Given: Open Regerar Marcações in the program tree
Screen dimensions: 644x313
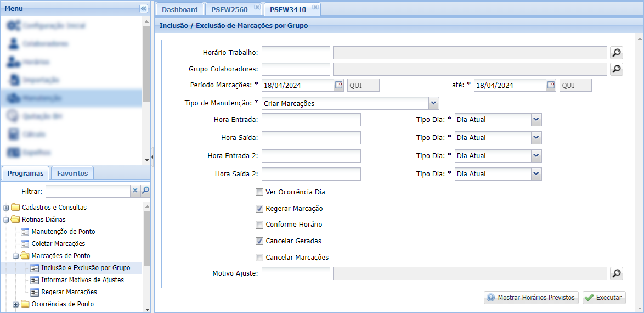Looking at the screenshot, I should (69, 292).
